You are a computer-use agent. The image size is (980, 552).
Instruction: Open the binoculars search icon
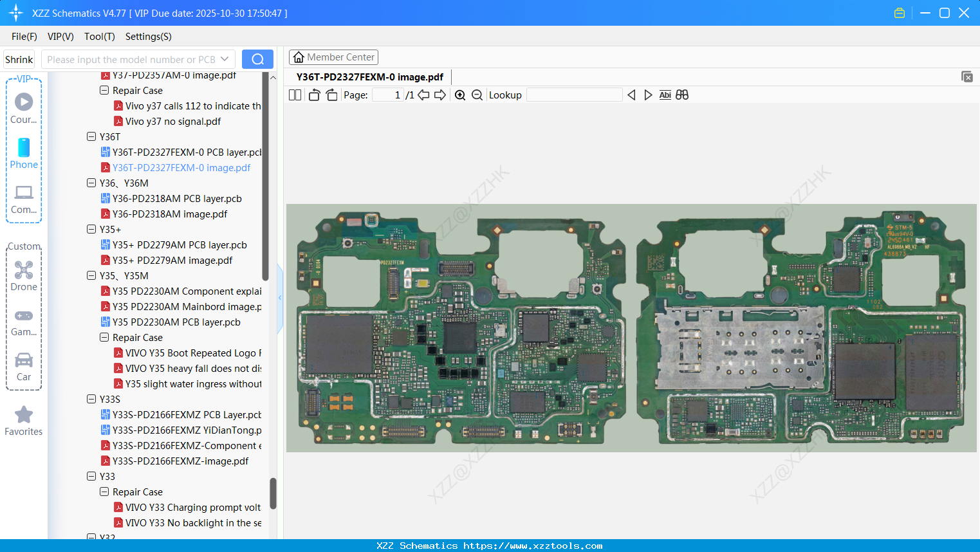(x=682, y=95)
